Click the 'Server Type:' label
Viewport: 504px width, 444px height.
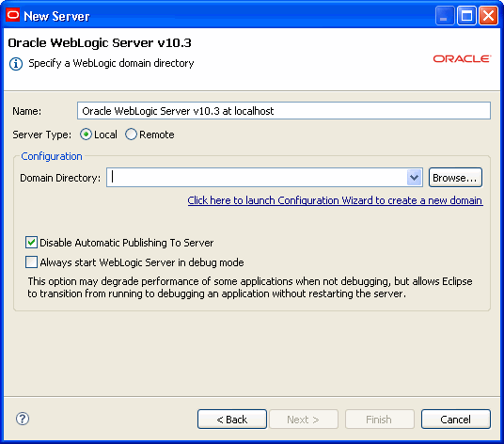coord(41,135)
